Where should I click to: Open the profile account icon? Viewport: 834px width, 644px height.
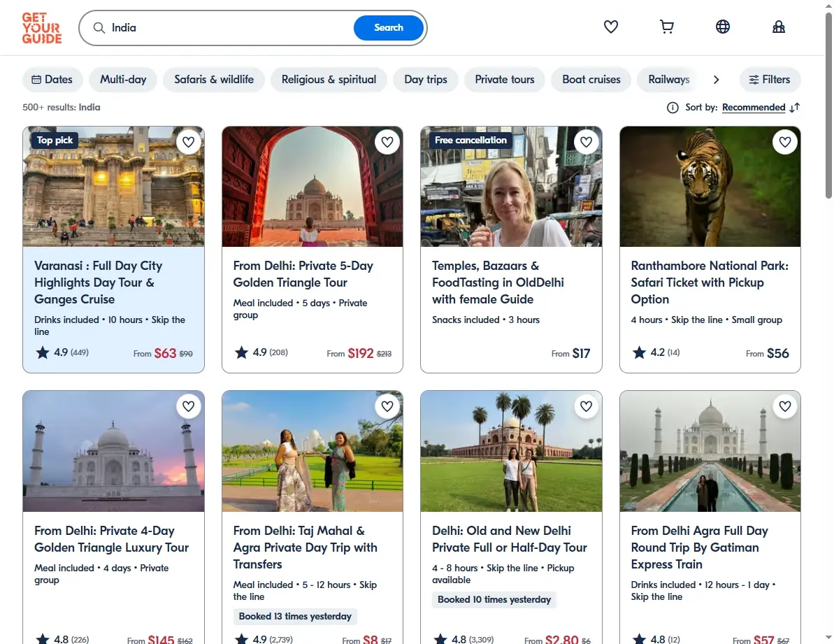(778, 27)
